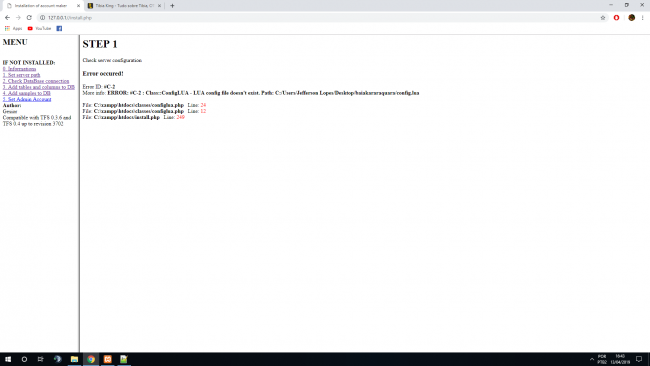Open the Facebook bookmark icon
650x366 pixels.
[x=59, y=28]
